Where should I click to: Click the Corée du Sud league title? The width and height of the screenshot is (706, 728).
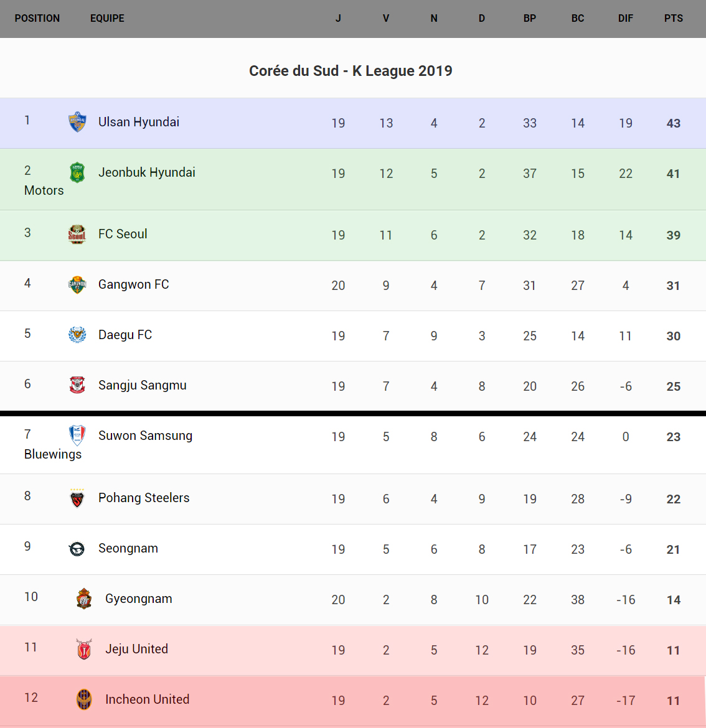(x=351, y=71)
